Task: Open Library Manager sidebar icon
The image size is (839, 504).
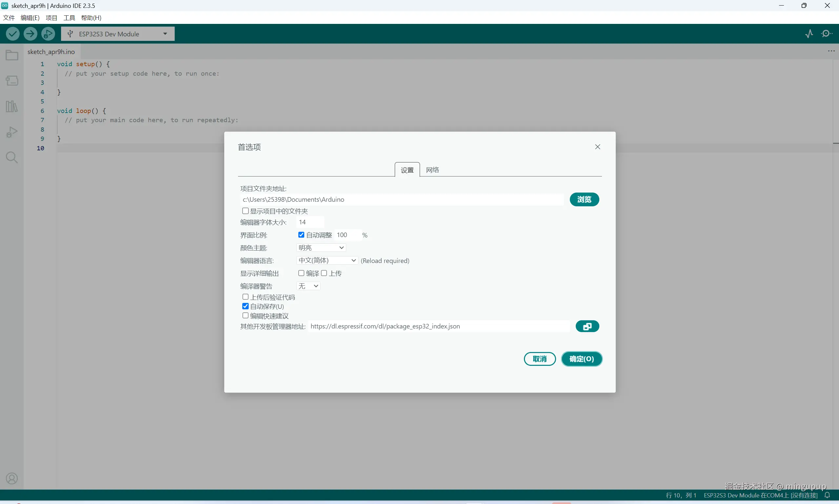Action: [12, 106]
